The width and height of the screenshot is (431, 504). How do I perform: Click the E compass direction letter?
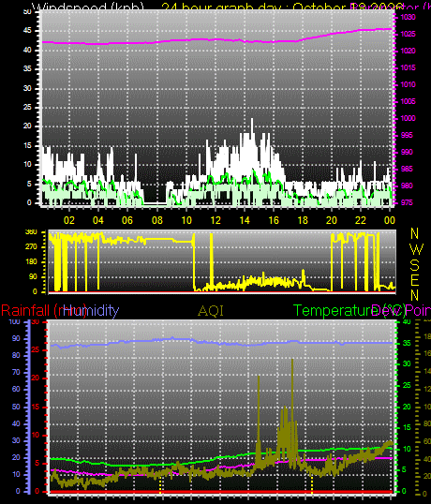(415, 280)
